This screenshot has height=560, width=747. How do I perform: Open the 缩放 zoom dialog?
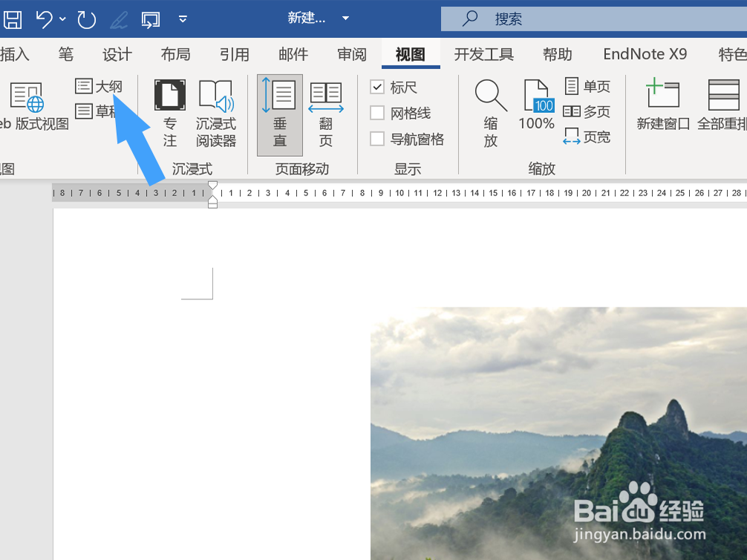point(491,114)
